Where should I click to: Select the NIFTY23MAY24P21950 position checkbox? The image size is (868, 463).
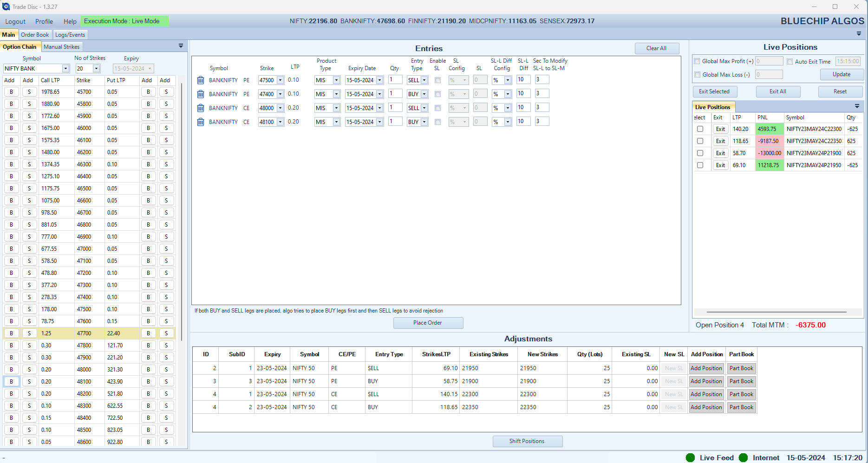(700, 165)
